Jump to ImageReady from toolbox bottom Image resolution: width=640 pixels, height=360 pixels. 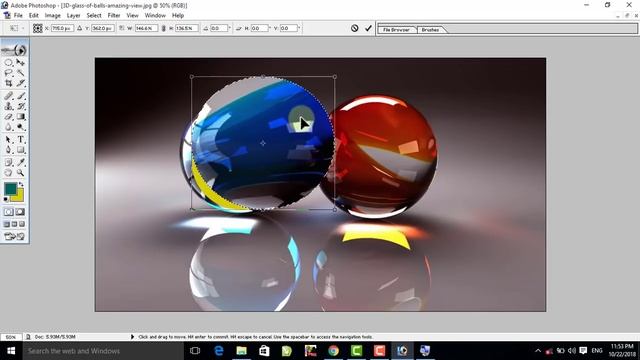15,236
